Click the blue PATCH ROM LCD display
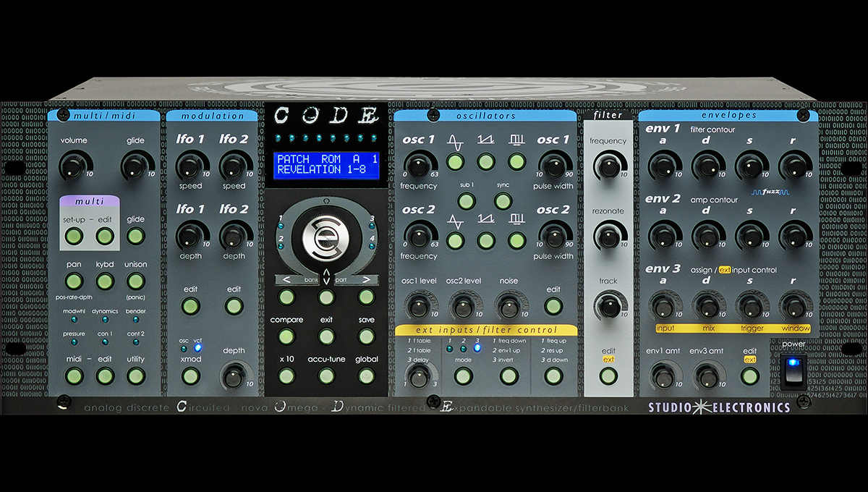 (x=327, y=164)
